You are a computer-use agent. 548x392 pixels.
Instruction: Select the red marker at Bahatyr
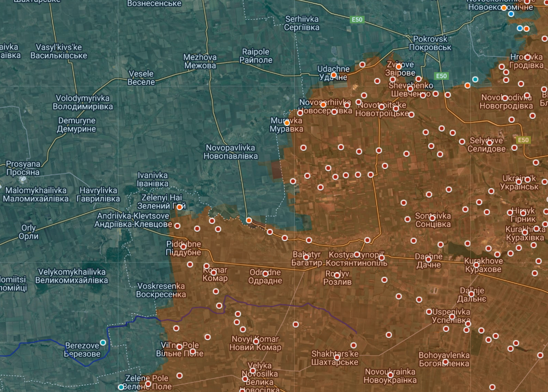[x=306, y=257]
